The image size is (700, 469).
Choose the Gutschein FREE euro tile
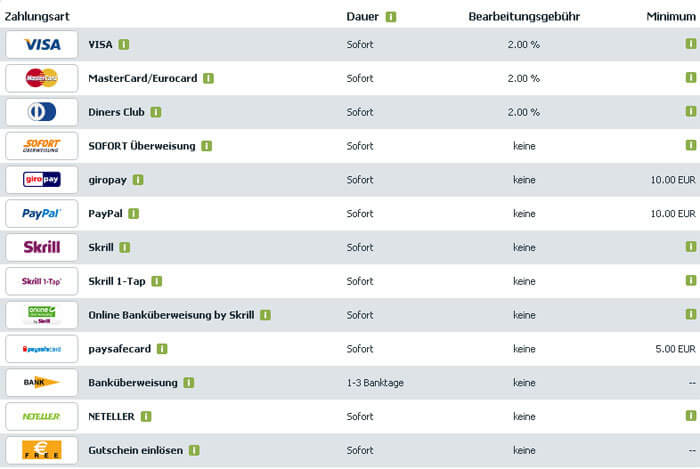click(42, 450)
